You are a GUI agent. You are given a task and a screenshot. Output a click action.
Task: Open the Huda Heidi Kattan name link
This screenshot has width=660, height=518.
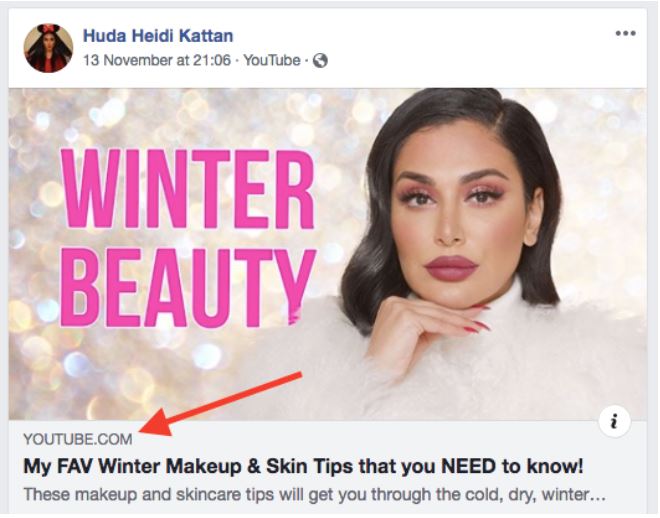158,36
